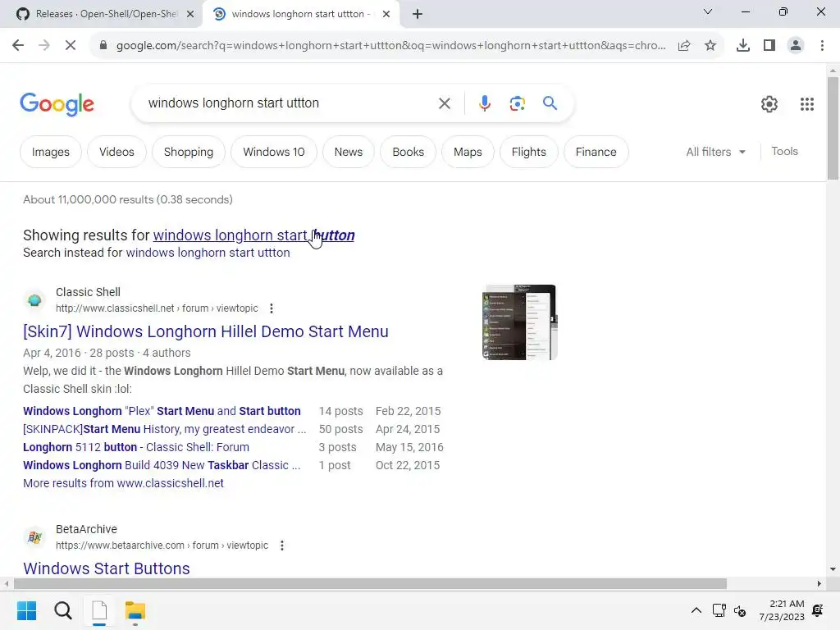Open Chrome downloads
This screenshot has height=630, width=840.
click(x=743, y=46)
